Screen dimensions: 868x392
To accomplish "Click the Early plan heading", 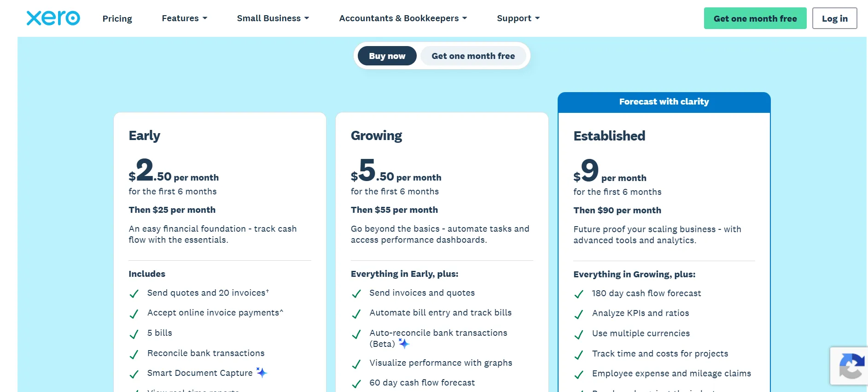I will pyautogui.click(x=145, y=135).
